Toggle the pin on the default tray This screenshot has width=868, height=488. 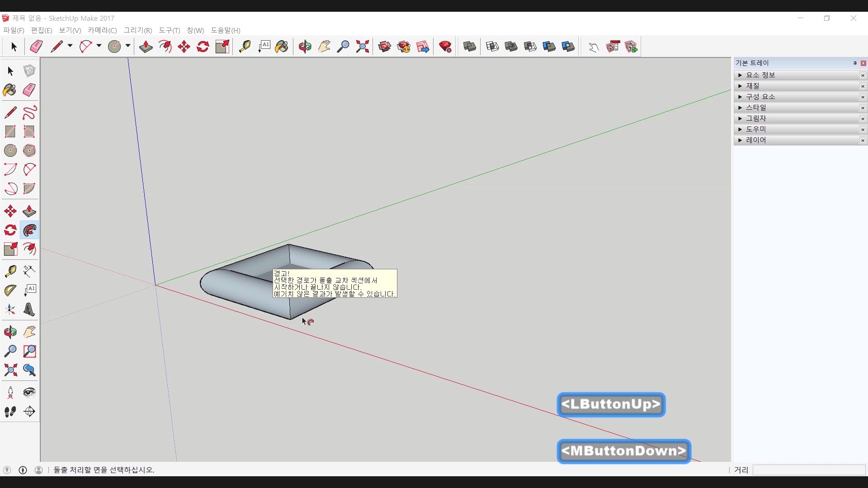[x=855, y=63]
